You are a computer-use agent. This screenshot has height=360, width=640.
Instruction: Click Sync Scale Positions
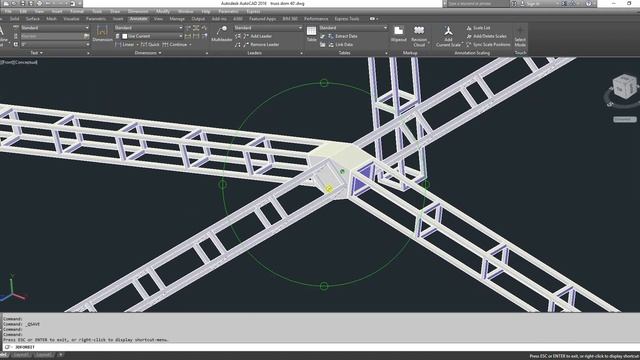tap(488, 44)
